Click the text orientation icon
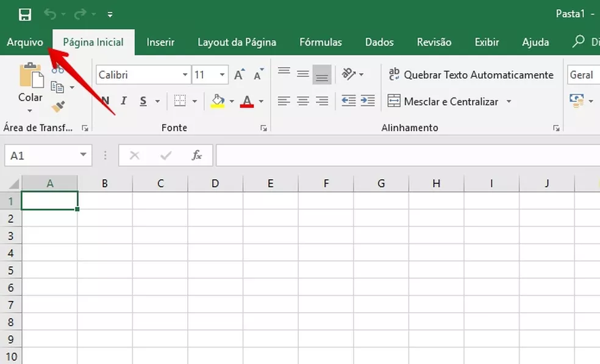 pyautogui.click(x=348, y=73)
